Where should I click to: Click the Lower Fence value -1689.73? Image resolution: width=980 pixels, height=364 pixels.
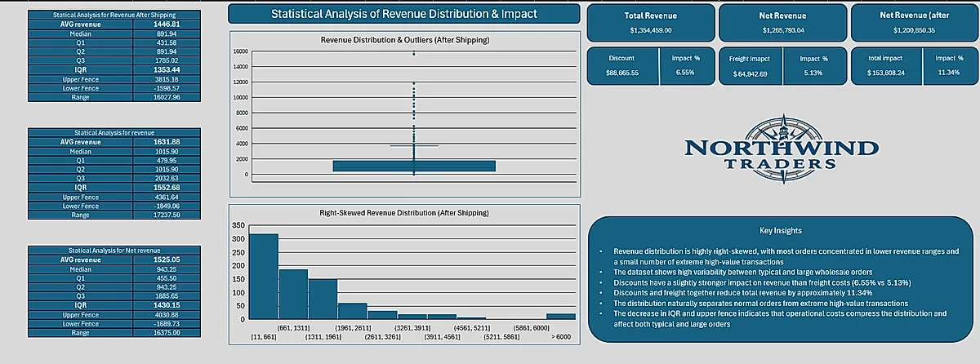(166, 323)
